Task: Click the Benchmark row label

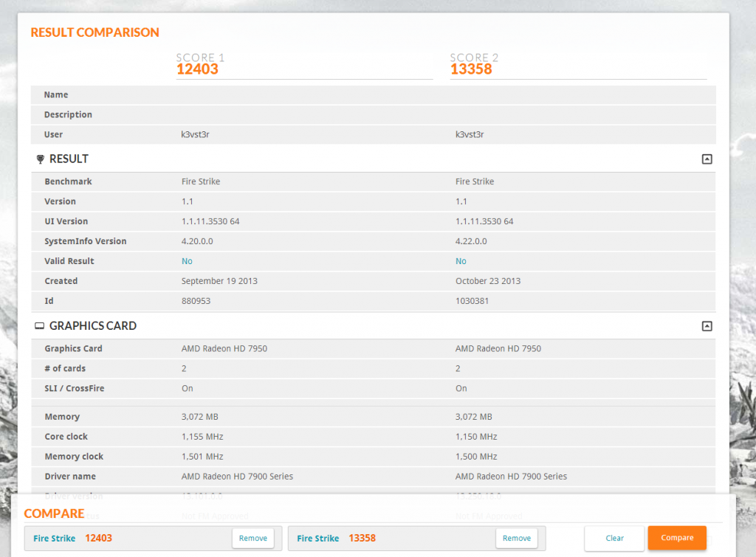Action: pyautogui.click(x=68, y=181)
